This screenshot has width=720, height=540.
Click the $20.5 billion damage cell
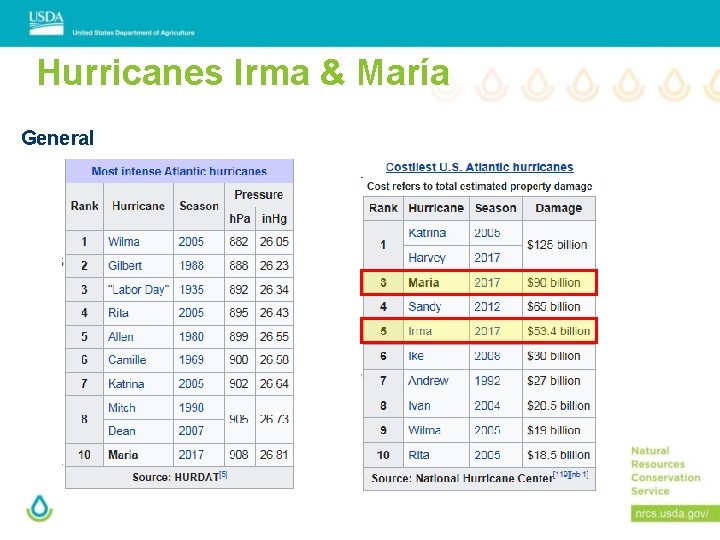coord(558,405)
